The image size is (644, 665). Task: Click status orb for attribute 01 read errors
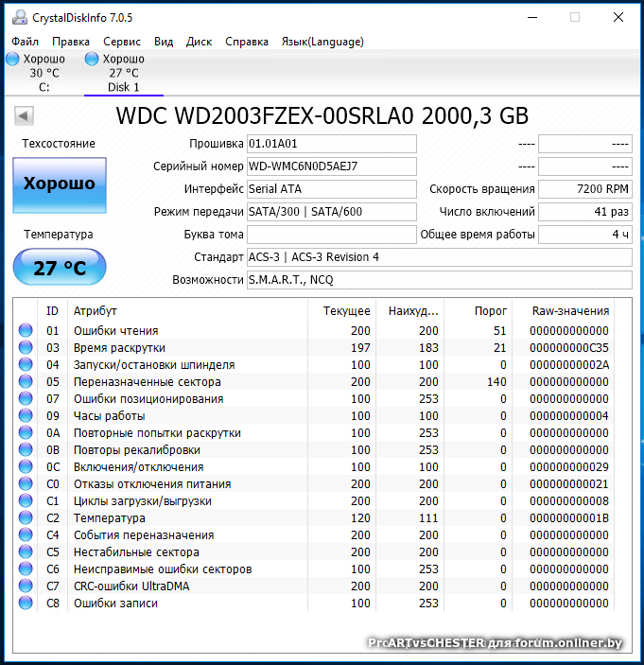click(26, 331)
